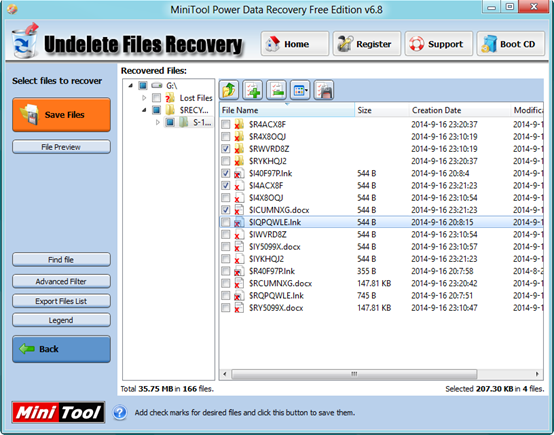Check the $RCUMNXG.docx checkbox
Image resolution: width=554 pixels, height=435 pixels.
[x=225, y=283]
